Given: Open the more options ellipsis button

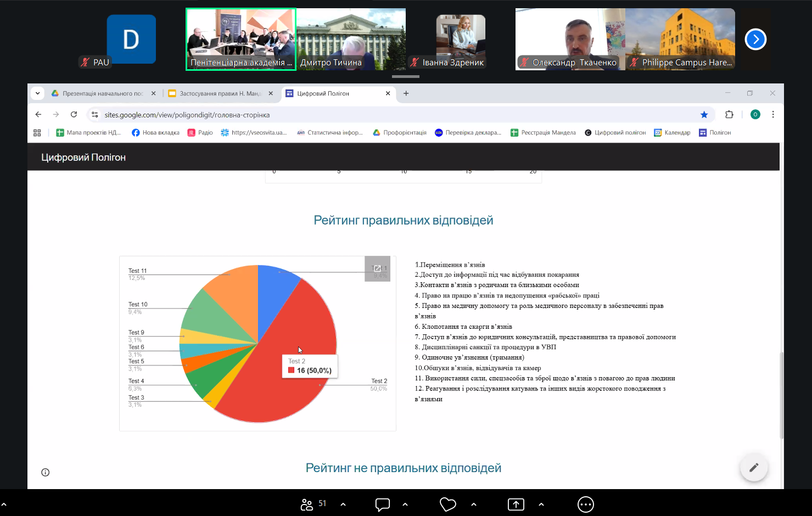Looking at the screenshot, I should tap(585, 504).
